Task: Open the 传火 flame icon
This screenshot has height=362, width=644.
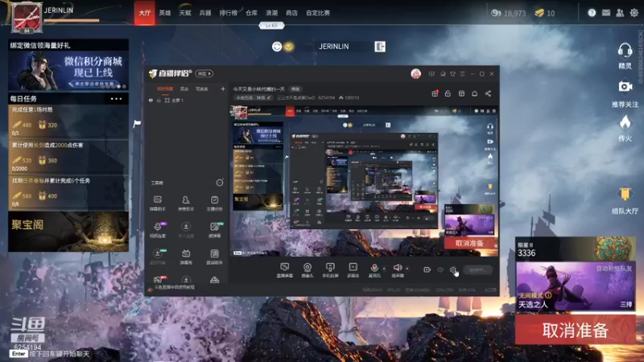Action: pos(625,122)
